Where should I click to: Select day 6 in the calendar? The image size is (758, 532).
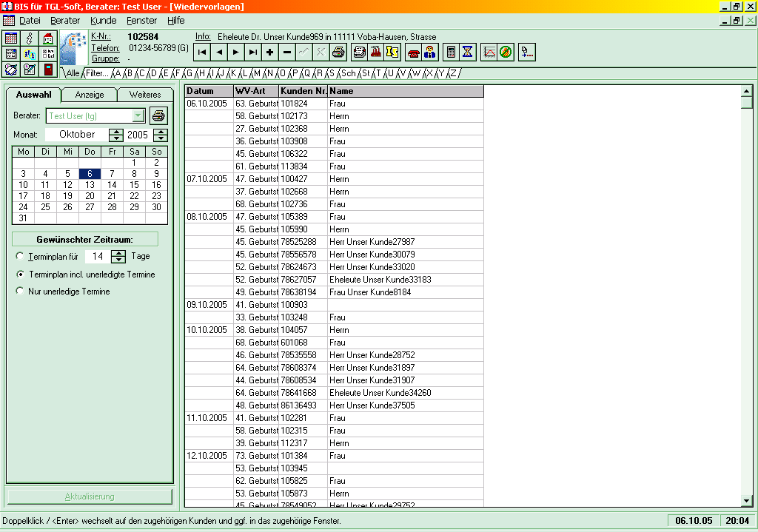coord(90,174)
